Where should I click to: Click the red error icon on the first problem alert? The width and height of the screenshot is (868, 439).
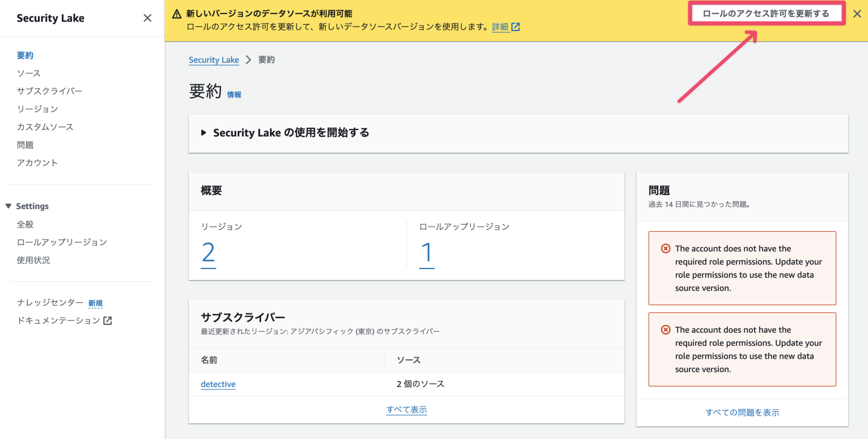[x=665, y=249]
